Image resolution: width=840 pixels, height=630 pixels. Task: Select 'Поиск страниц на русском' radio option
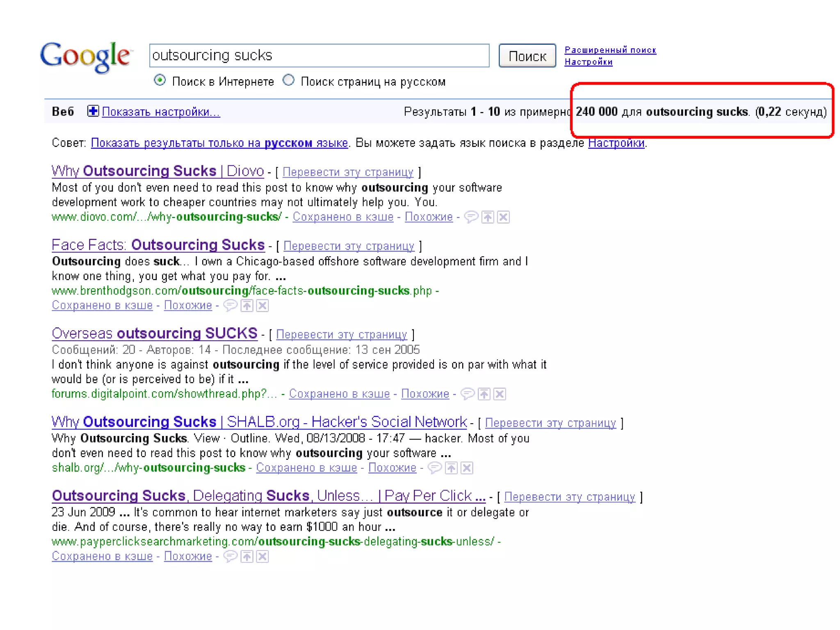[289, 80]
